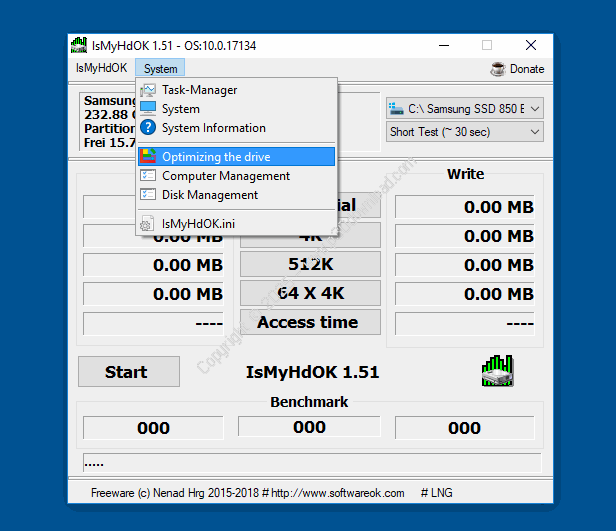Screen dimensions: 616x531
Task: Click the Optimizing the drive icon
Action: [148, 157]
